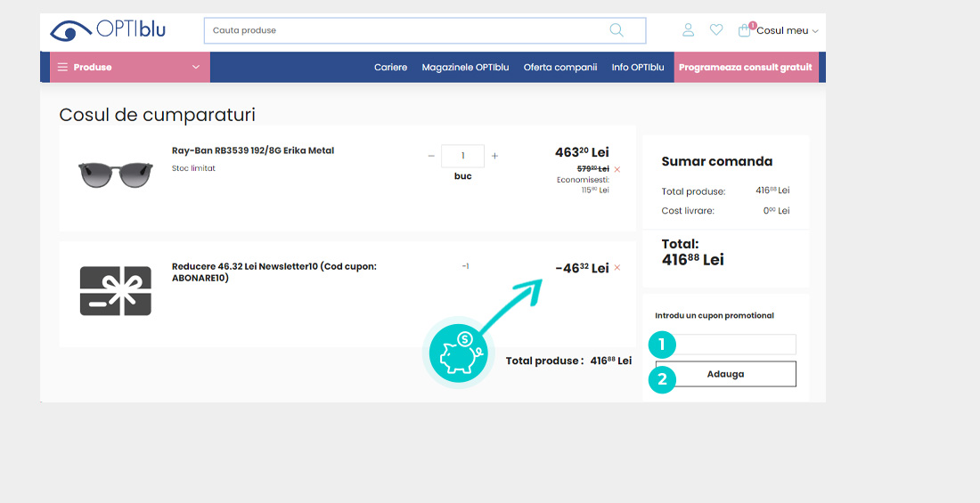Open the Cariere menu item

click(390, 67)
